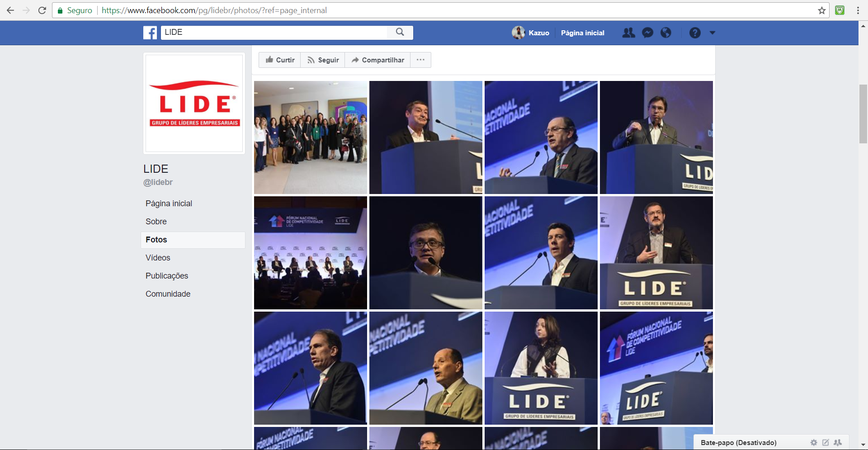Open the dark close-up photo of man with glasses

tap(426, 253)
